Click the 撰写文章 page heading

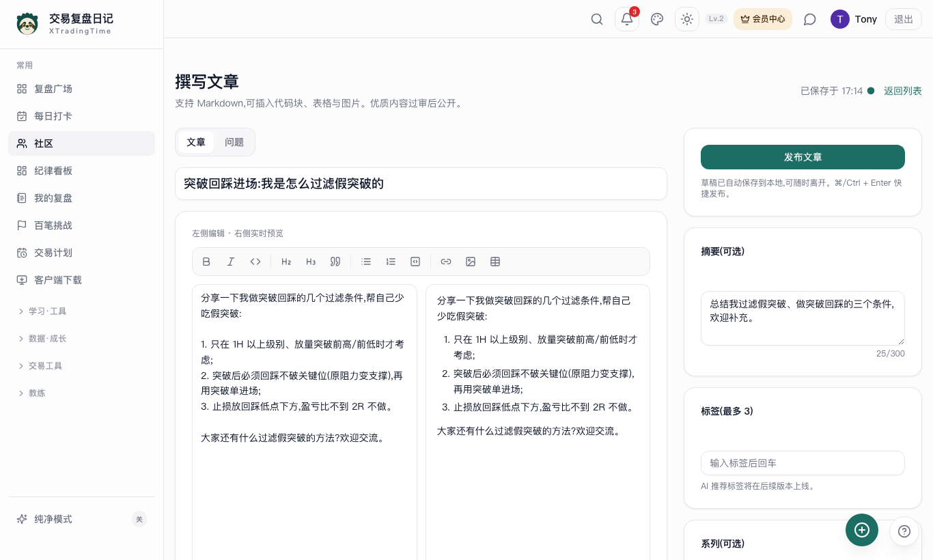pos(207,82)
